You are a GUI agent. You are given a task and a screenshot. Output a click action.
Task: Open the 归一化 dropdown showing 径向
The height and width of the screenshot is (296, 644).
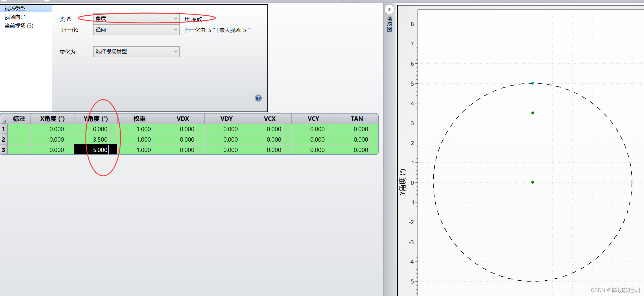(x=136, y=30)
